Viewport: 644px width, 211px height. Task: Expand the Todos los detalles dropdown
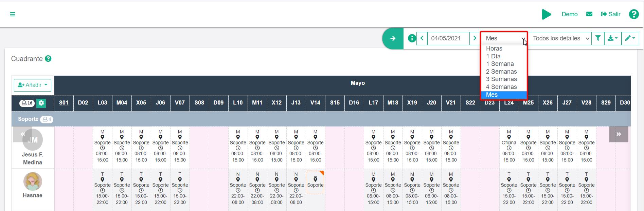click(560, 38)
